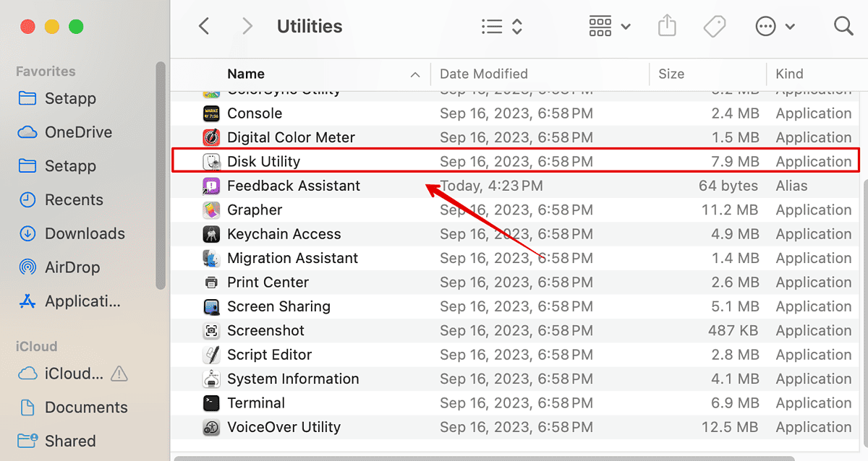
Task: Click the Search magnifier icon
Action: (x=843, y=25)
